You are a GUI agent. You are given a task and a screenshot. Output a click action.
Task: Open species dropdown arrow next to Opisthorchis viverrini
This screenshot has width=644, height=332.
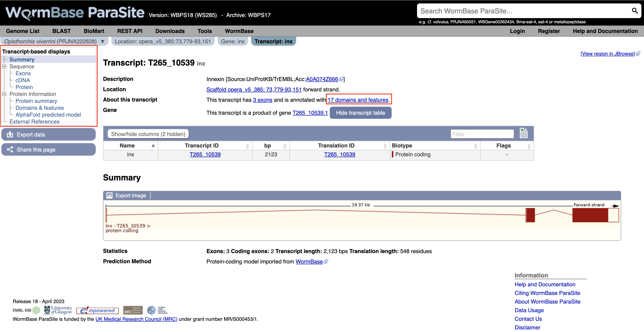[x=103, y=41]
